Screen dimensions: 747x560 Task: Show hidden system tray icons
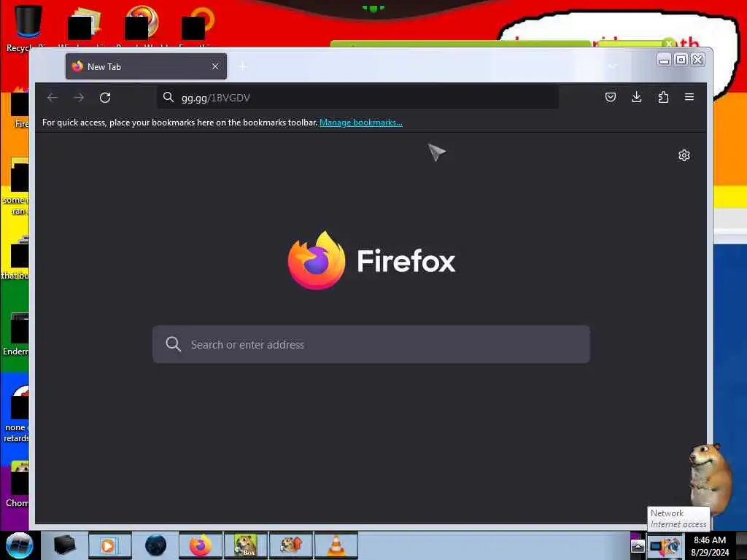(x=638, y=546)
